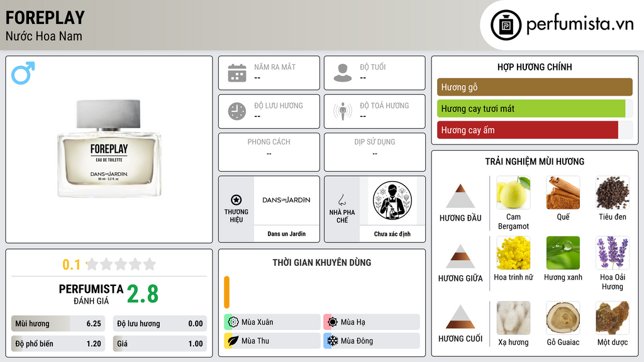Screen dimensions: 644x362
Task: Click the sillage icon for Độ Toả Hương
Action: coord(343,111)
